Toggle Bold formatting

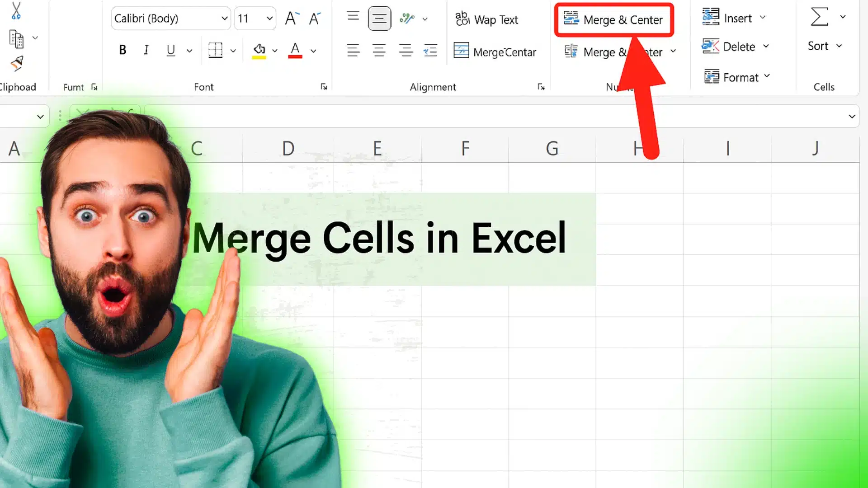(x=123, y=50)
